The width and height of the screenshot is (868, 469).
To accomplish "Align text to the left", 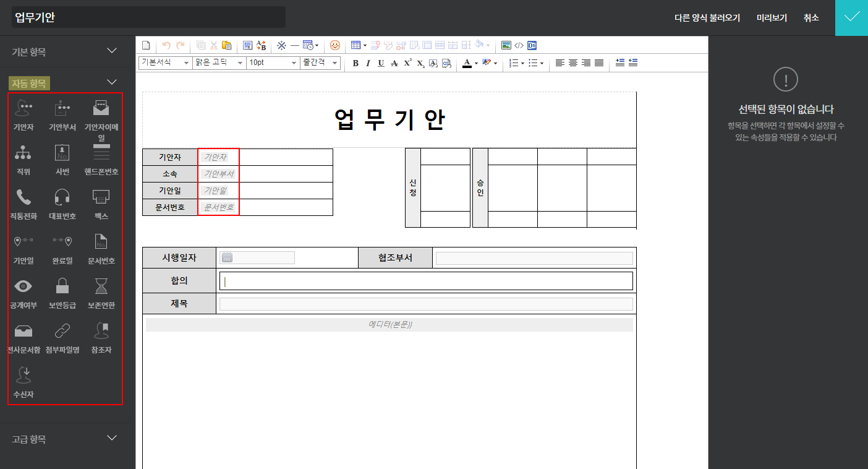I will tap(560, 63).
